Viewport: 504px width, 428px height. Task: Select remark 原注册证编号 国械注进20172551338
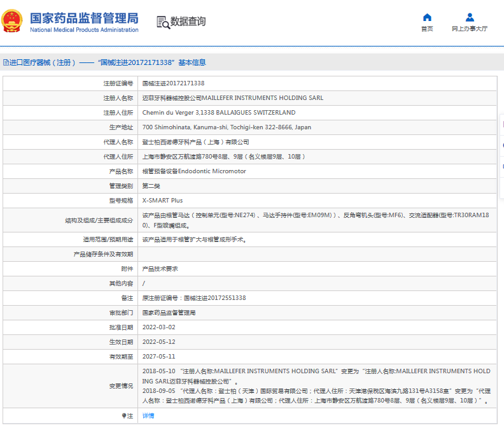point(194,298)
